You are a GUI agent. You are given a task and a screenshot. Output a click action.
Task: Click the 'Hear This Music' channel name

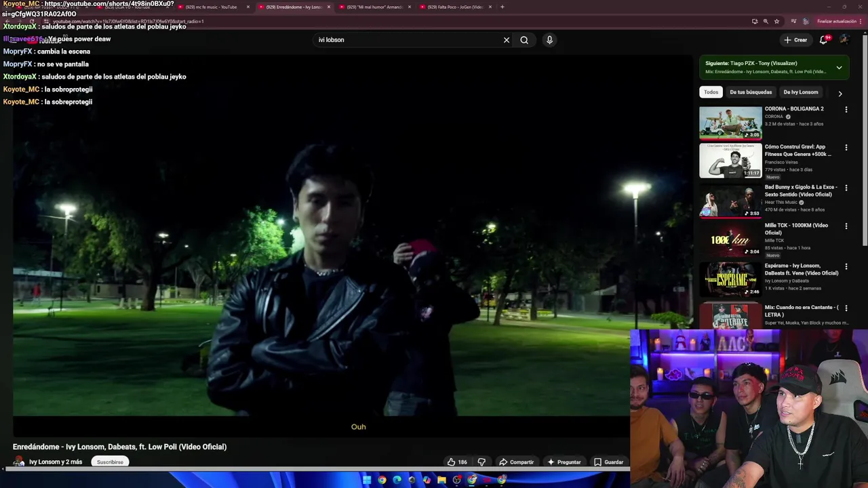click(x=781, y=203)
